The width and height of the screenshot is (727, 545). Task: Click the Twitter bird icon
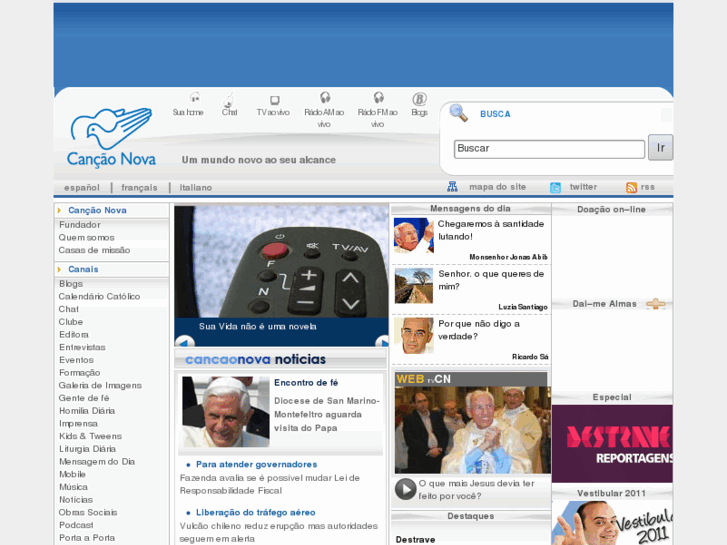pos(555,187)
